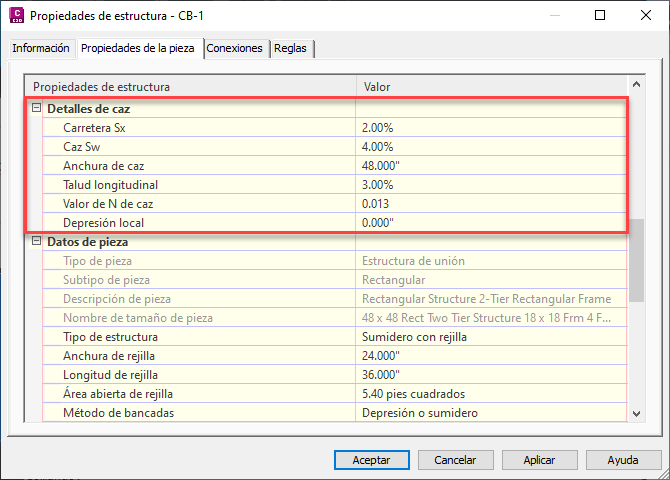Select the Reglas tab
Screen dimensions: 670x480
click(x=290, y=48)
